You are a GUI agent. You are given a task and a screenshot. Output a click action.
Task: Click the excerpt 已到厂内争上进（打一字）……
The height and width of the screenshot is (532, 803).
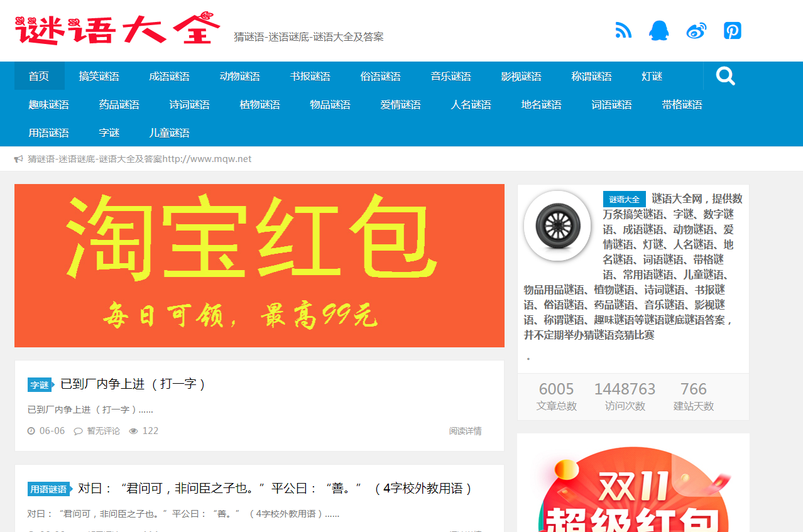90,410
